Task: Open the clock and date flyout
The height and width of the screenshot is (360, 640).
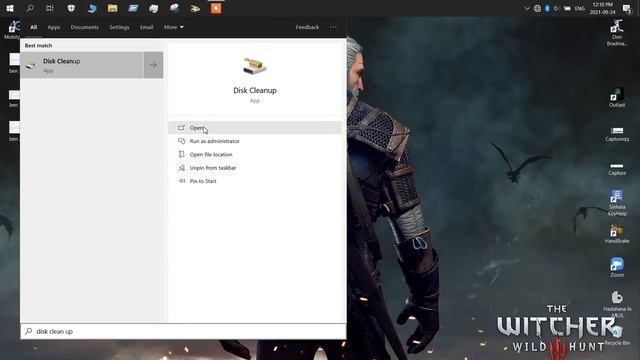Action: pyautogui.click(x=602, y=8)
